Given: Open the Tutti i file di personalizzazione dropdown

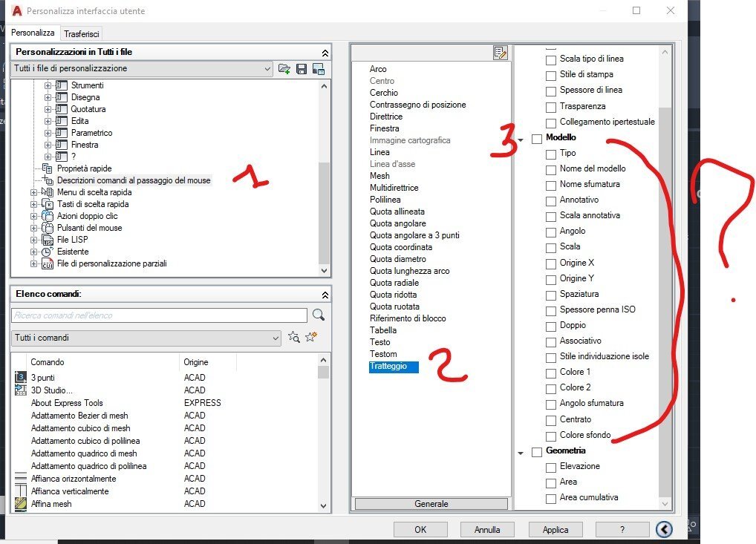Looking at the screenshot, I should click(x=142, y=68).
